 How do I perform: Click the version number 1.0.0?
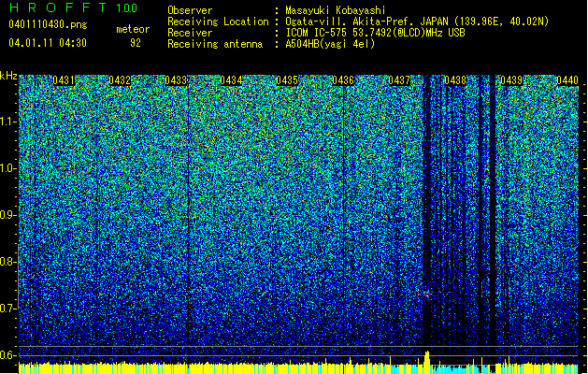127,8
